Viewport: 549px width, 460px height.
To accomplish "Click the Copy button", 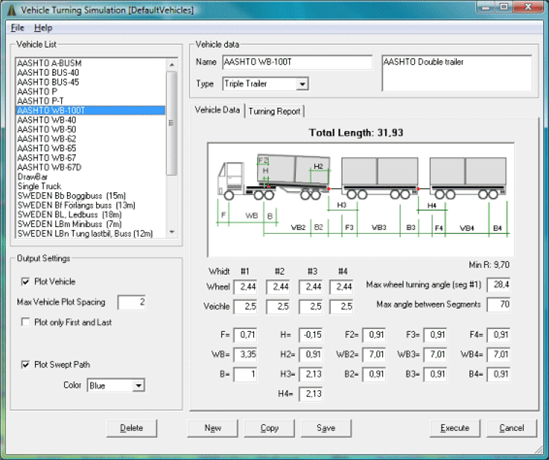I will click(269, 428).
